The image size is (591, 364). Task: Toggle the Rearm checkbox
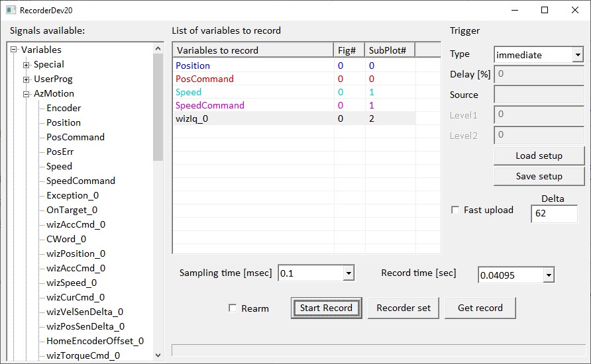(233, 308)
